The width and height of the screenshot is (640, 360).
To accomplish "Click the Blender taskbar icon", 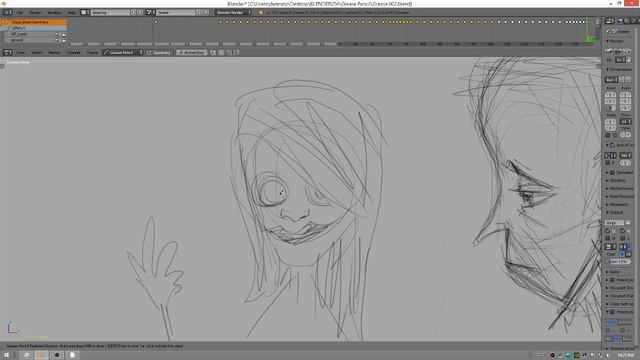I will [41, 355].
